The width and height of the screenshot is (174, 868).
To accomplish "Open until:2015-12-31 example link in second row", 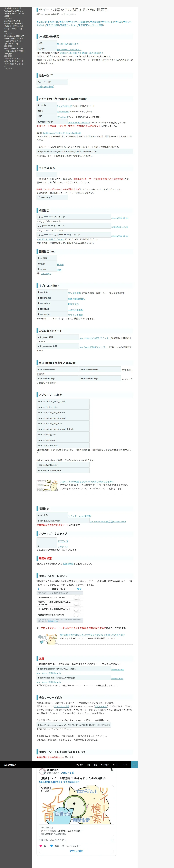I will point(120,227).
